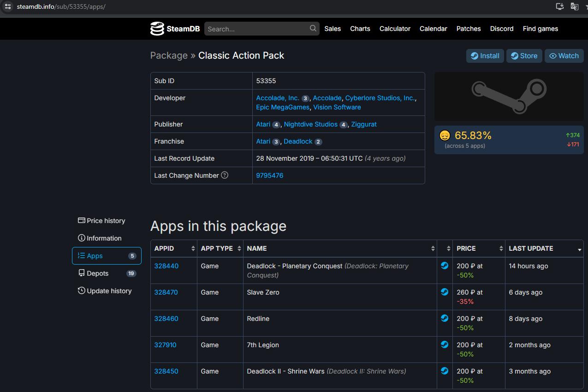Click the Classic Action Pack title
588x392 pixels.
pyautogui.click(x=241, y=55)
